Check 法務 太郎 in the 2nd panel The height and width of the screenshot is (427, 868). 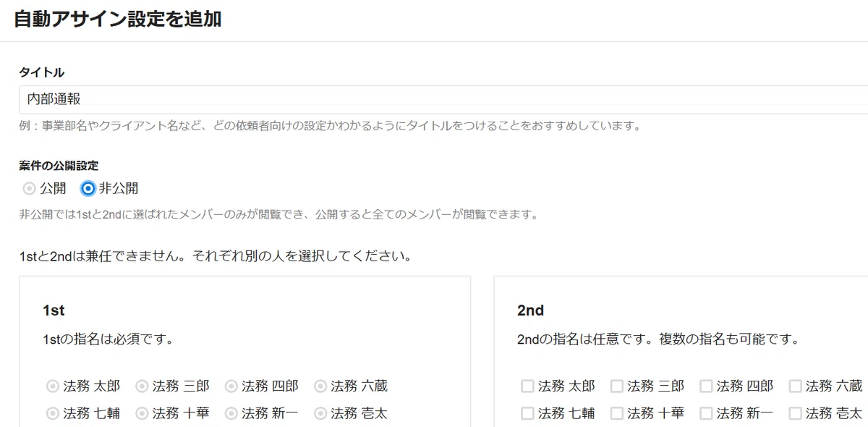pos(527,386)
